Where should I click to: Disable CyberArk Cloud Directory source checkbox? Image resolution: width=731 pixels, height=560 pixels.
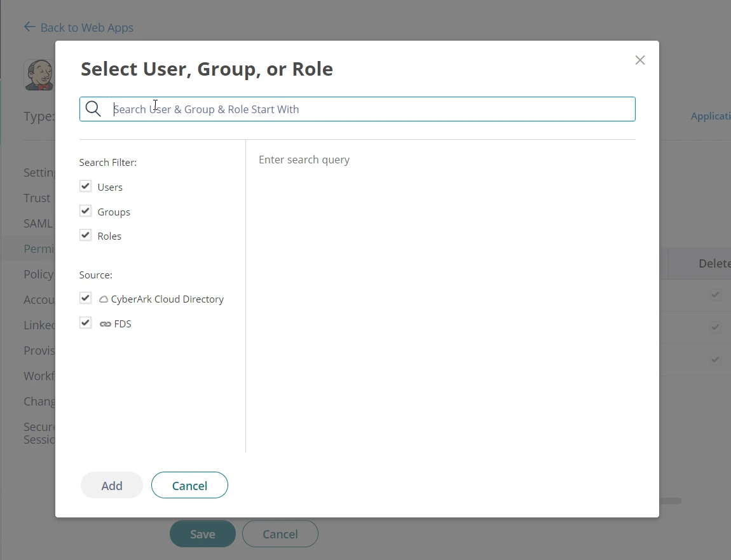click(x=85, y=298)
